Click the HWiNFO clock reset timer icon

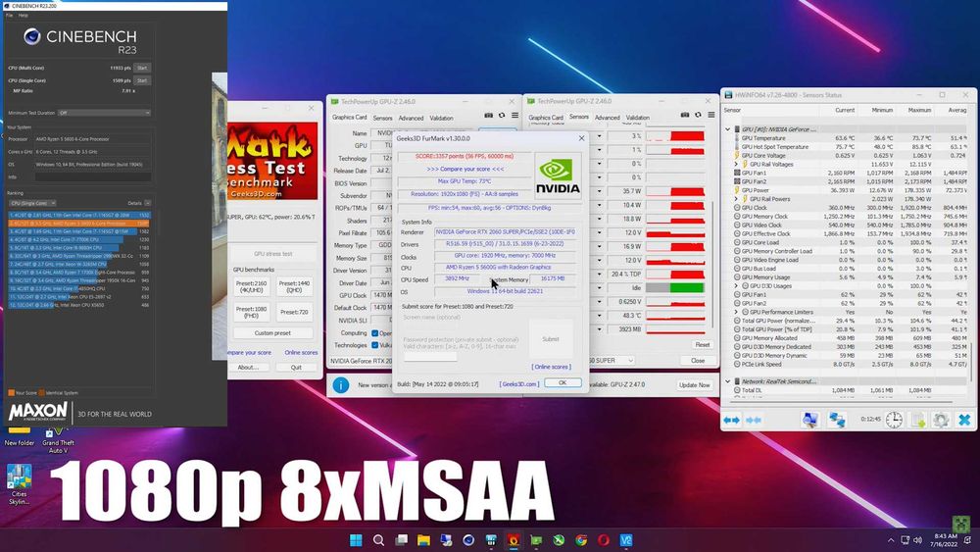click(x=894, y=420)
